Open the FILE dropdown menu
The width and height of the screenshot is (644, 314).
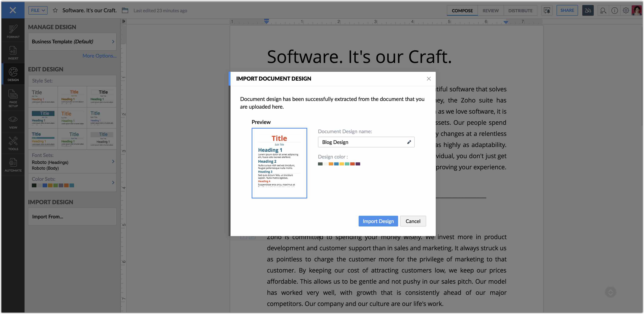pos(38,11)
